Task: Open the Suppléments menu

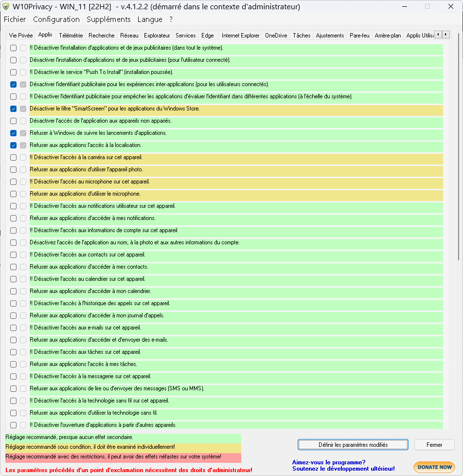Action: click(x=108, y=19)
